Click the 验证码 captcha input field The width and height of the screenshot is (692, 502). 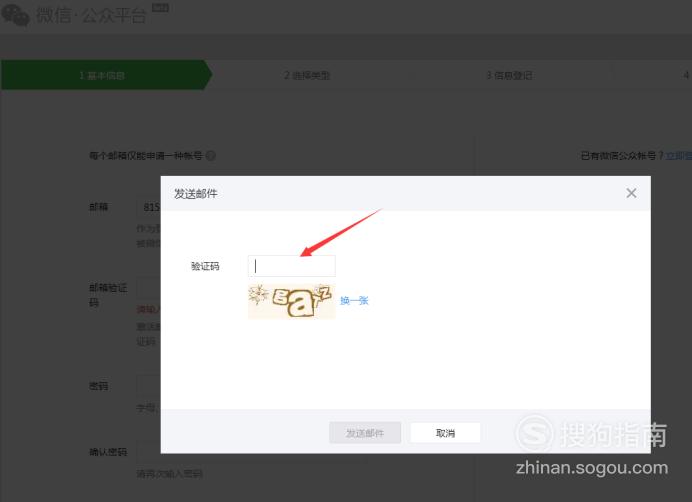tap(292, 266)
